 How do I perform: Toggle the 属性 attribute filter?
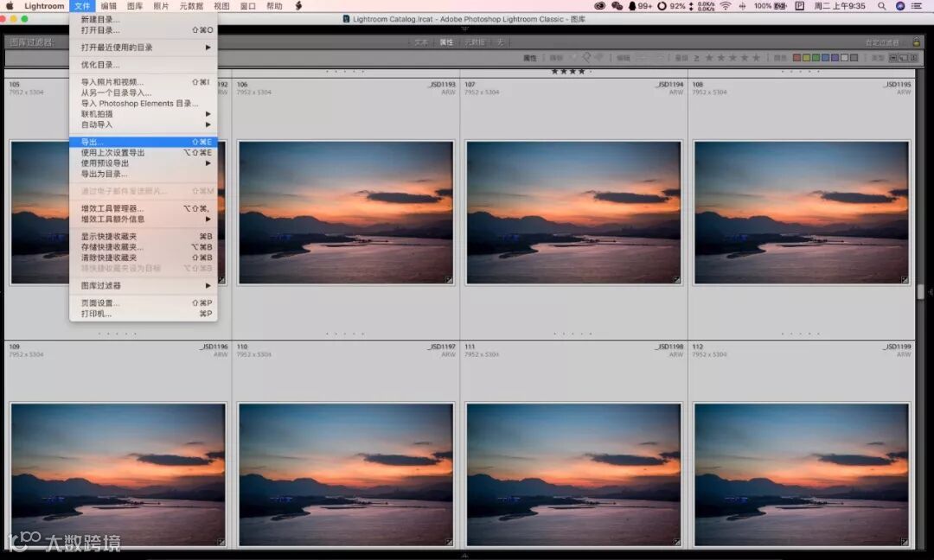click(x=446, y=41)
